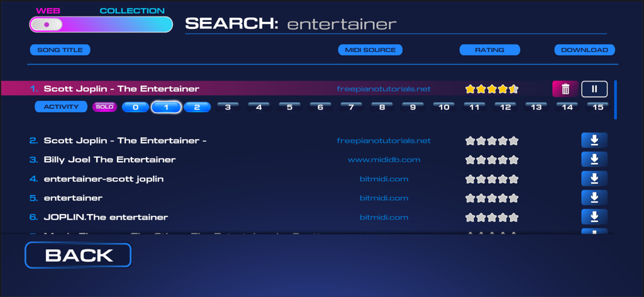Toggle channel 11
644x297 pixels.
coord(474,107)
